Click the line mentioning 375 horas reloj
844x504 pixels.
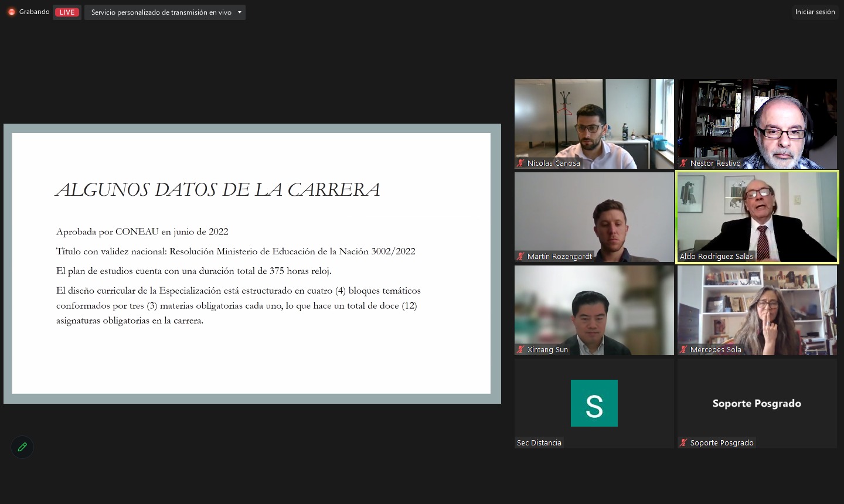[x=194, y=271]
